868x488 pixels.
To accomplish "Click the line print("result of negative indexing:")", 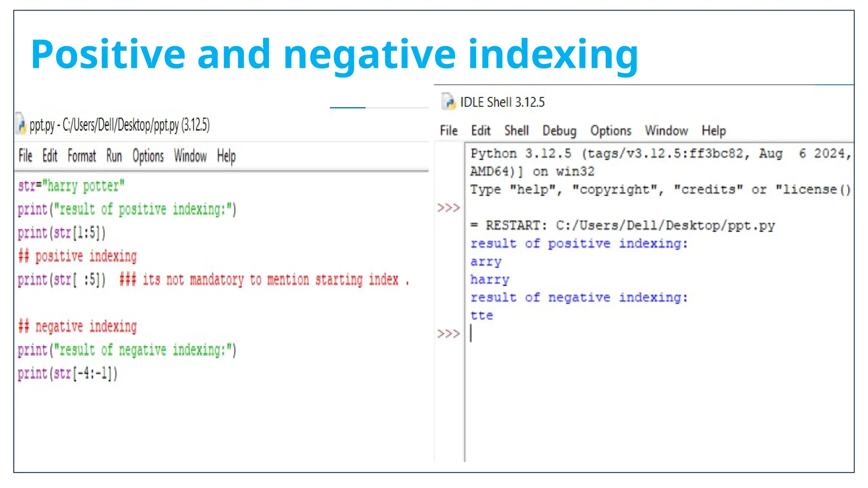I will point(127,350).
